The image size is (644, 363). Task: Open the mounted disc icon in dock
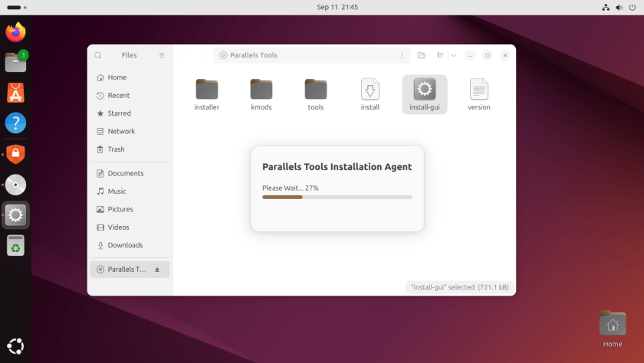tap(15, 185)
